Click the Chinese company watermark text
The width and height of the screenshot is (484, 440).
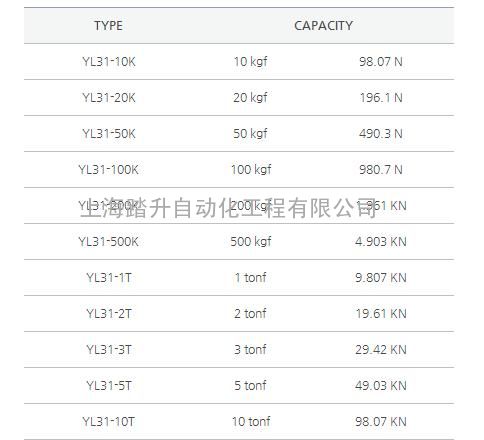pos(228,208)
